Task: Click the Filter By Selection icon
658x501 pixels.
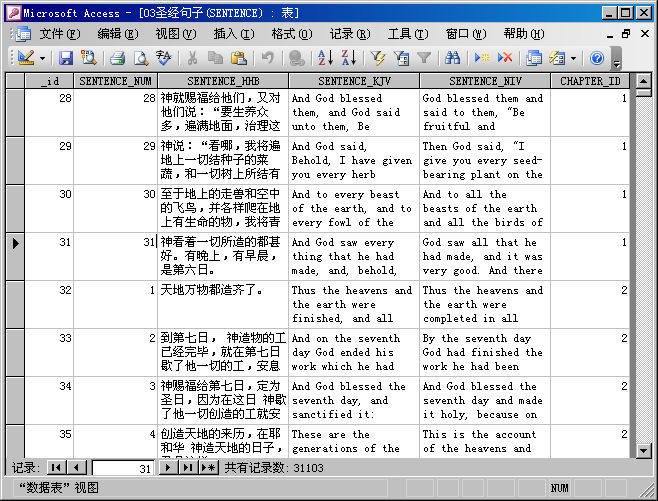Action: 378,57
